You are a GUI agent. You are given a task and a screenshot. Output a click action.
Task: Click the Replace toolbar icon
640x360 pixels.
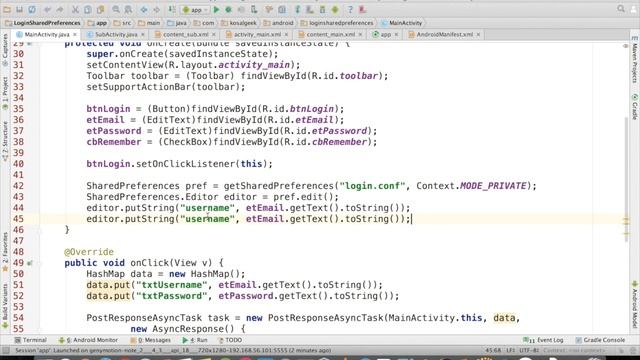pos(128,9)
